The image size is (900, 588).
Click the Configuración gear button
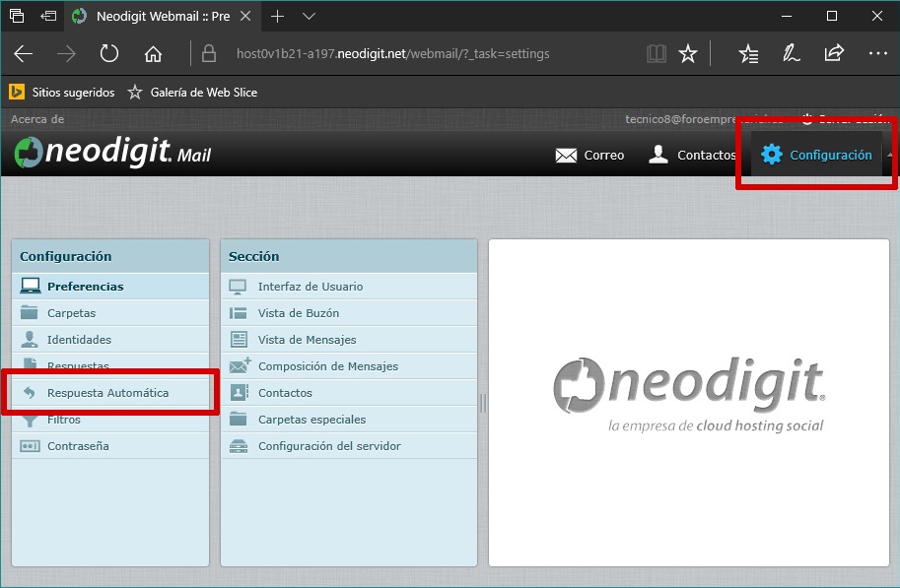click(815, 155)
